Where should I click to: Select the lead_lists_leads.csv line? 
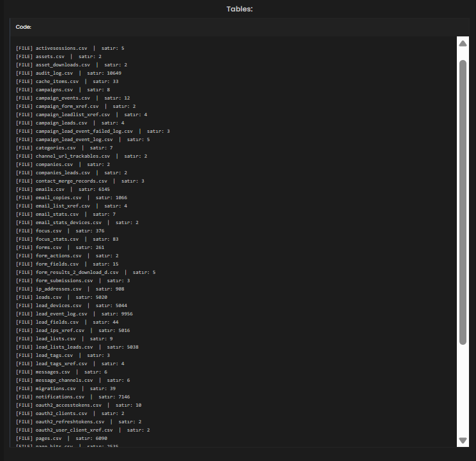click(x=77, y=347)
